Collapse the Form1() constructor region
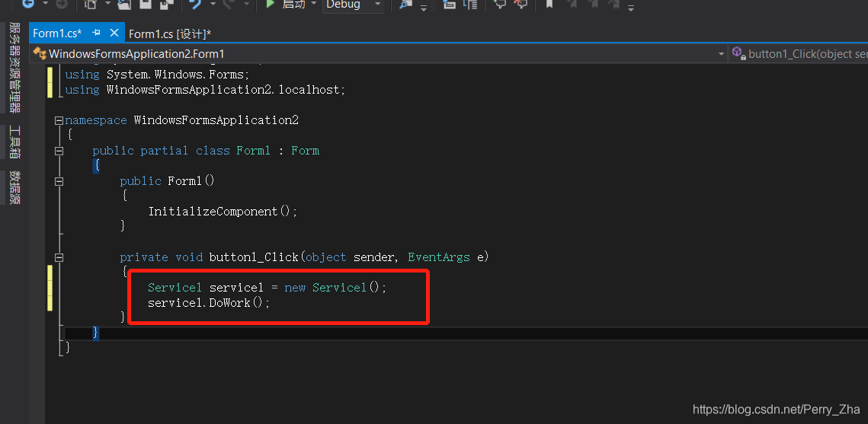This screenshot has height=424, width=868. (59, 180)
